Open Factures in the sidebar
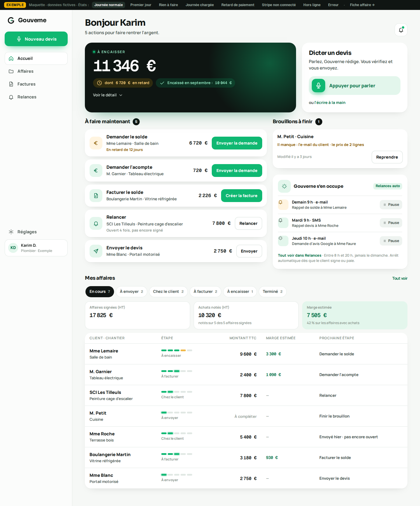 pos(36,84)
